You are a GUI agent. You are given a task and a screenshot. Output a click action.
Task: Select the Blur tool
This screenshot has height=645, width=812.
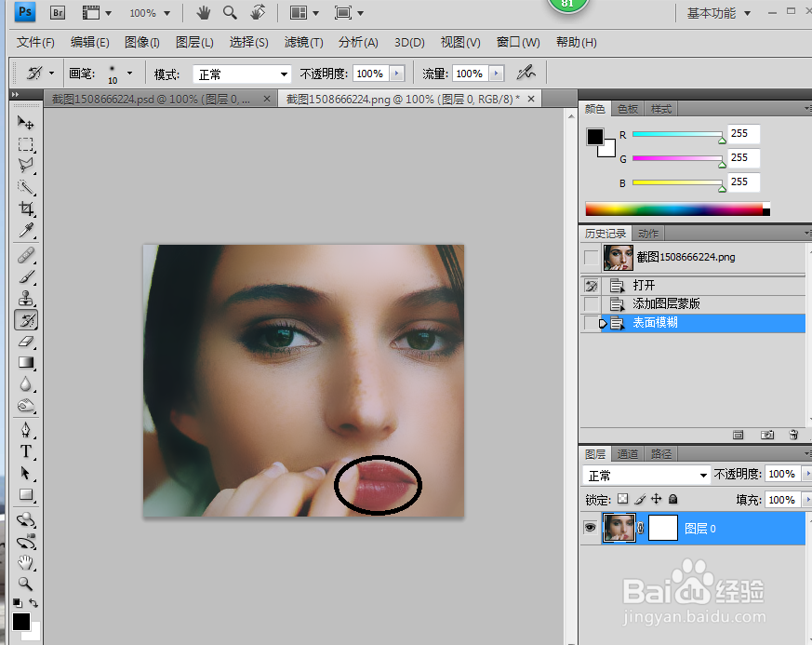25,384
